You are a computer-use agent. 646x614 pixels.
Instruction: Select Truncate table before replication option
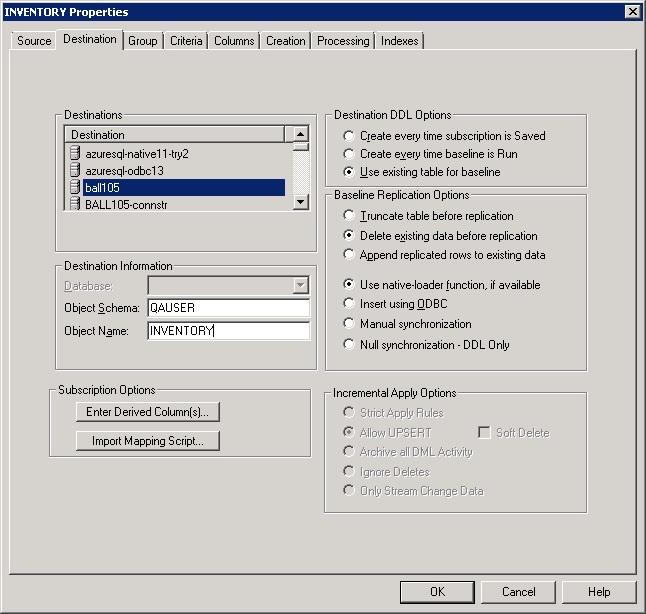coord(348,216)
